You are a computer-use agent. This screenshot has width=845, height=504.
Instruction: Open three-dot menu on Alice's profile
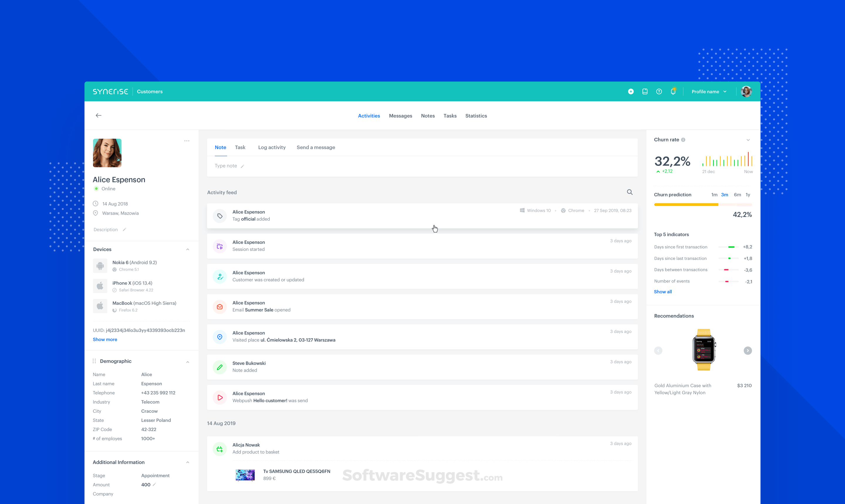point(187,141)
